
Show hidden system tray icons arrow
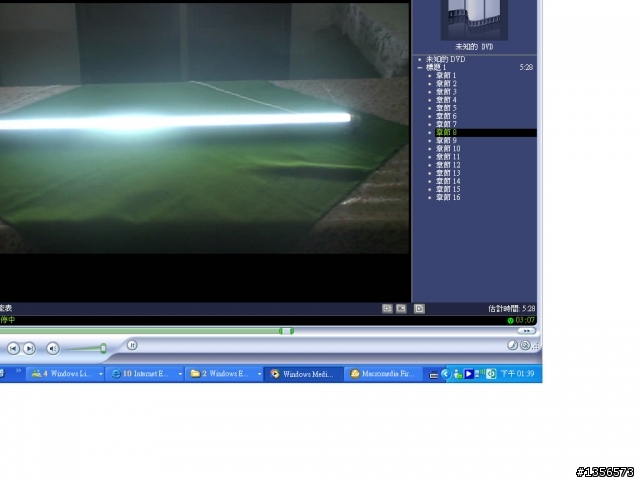445,374
